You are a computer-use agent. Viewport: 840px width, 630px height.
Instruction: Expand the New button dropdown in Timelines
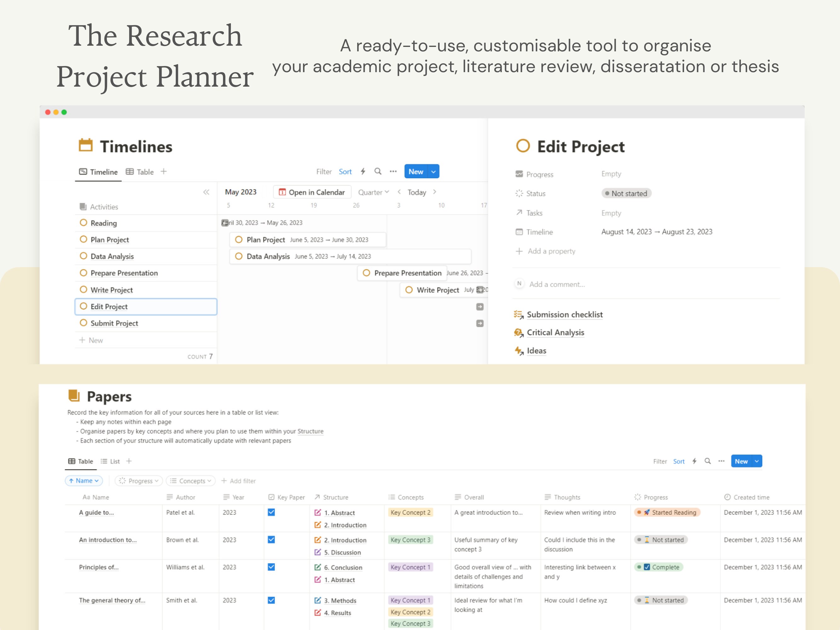[433, 172]
